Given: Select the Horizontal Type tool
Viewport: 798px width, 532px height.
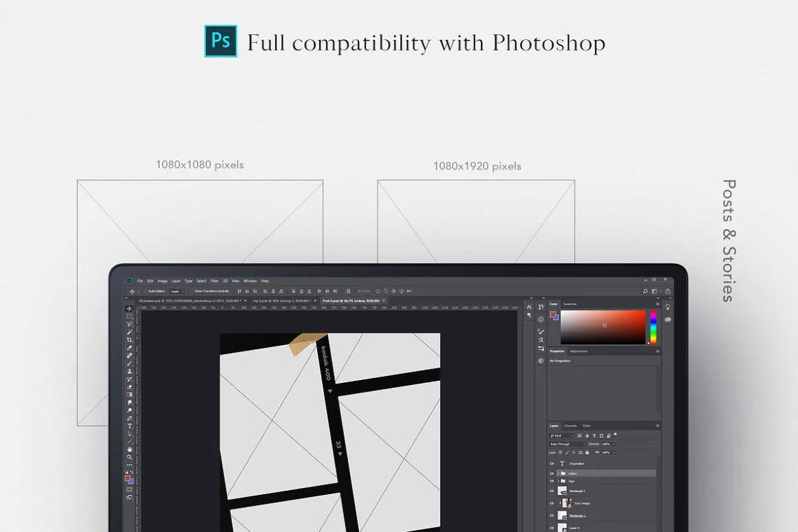Looking at the screenshot, I should (129, 426).
